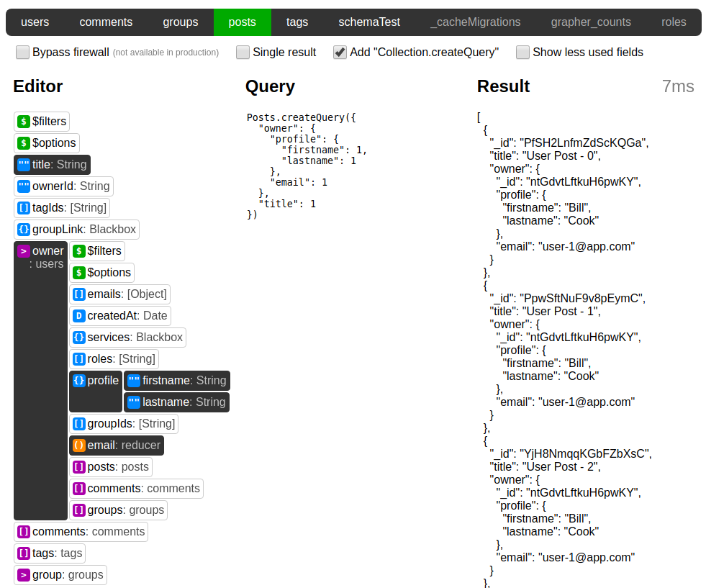Open the grapher_counts tab
Viewport: 706px width, 588px height.
(591, 22)
